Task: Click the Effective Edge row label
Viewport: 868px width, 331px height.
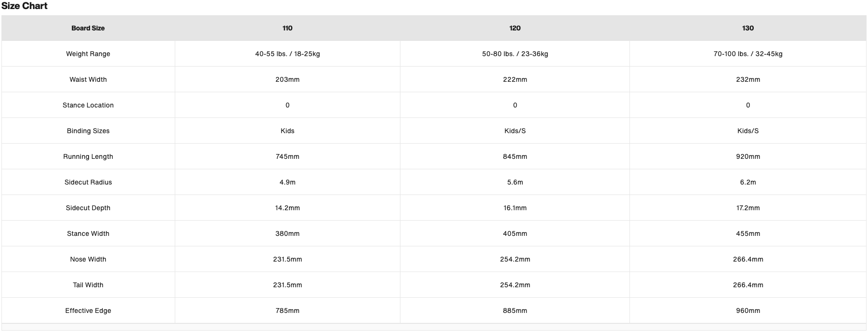Action: pyautogui.click(x=88, y=311)
